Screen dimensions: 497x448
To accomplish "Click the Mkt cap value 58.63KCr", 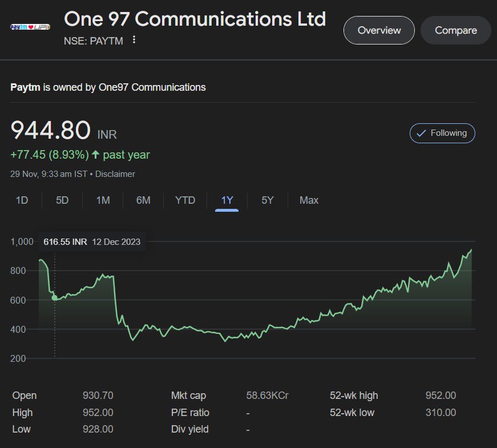I will (x=267, y=395).
